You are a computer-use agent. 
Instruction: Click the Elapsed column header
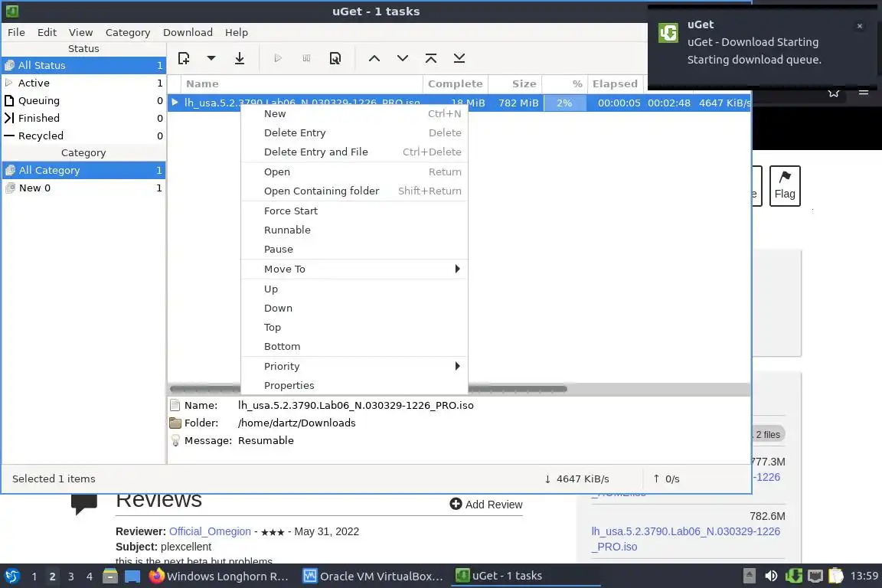[615, 83]
